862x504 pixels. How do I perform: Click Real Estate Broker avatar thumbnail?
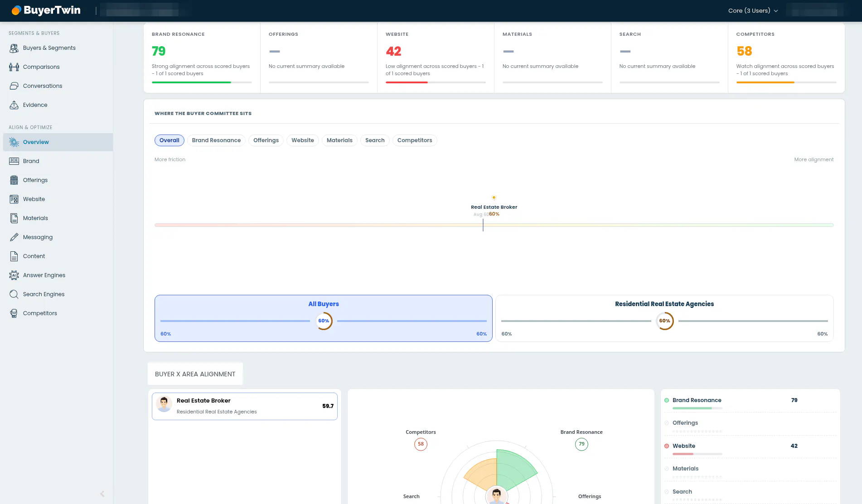(164, 404)
